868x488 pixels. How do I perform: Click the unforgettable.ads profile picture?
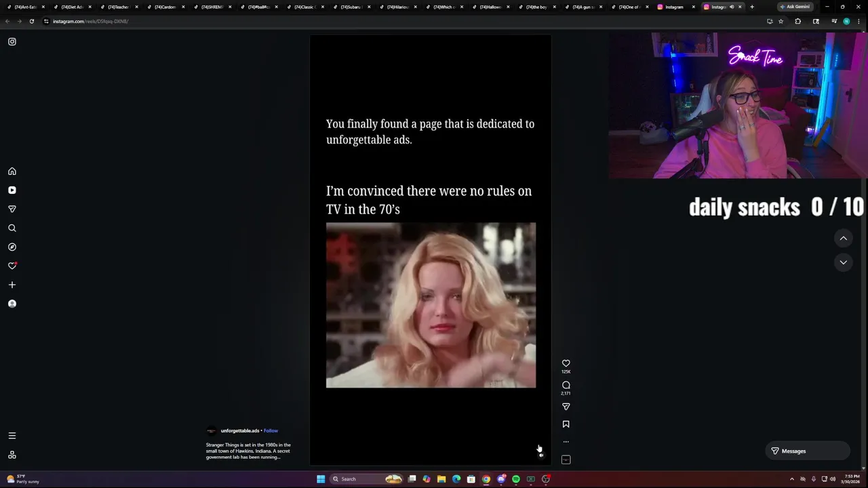(211, 430)
